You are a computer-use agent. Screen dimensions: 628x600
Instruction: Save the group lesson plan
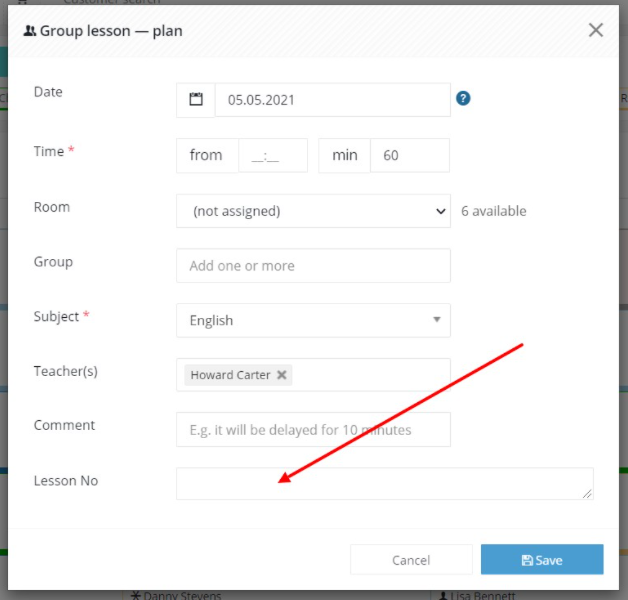[542, 560]
